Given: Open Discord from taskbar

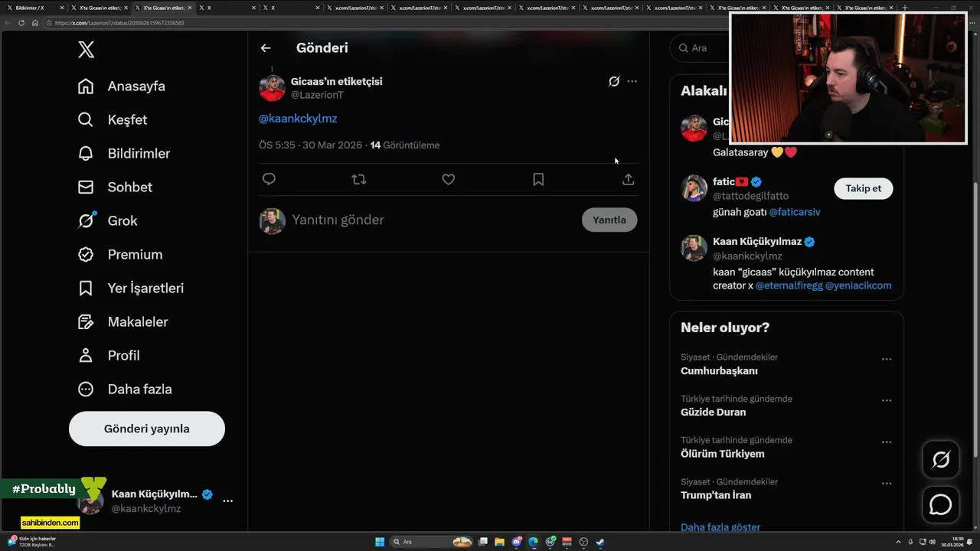Looking at the screenshot, I should click(x=516, y=542).
